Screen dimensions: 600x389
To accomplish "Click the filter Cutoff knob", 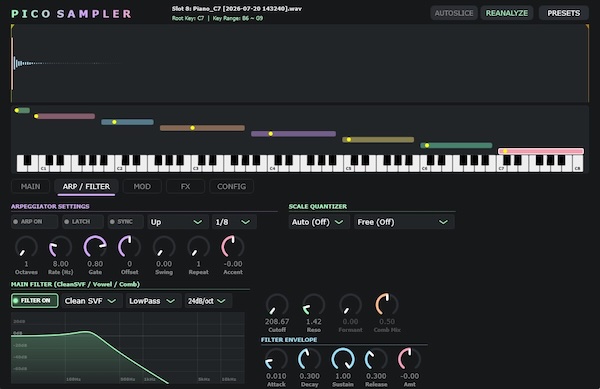I will [277, 305].
